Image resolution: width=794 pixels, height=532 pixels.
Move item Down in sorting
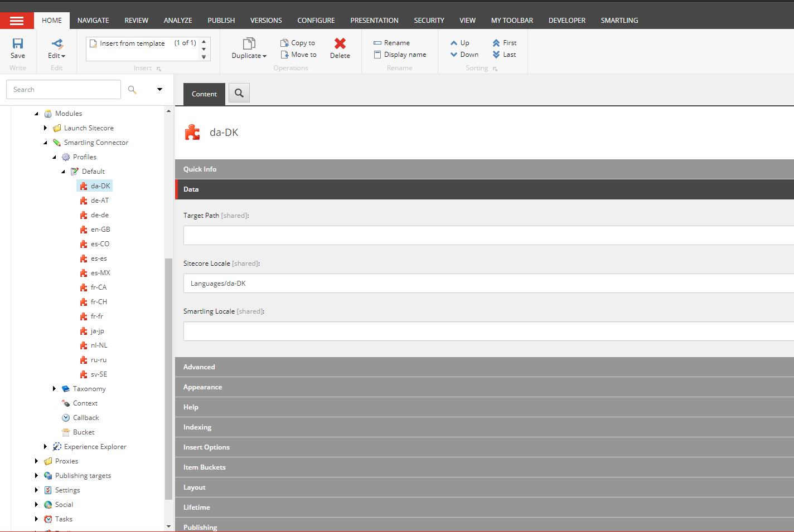(464, 55)
